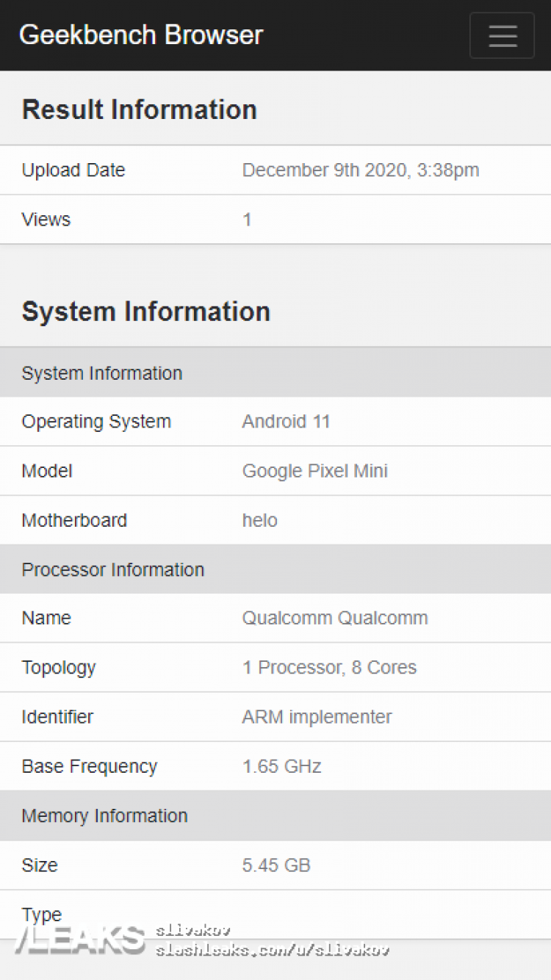Click the System Information main heading

click(x=146, y=311)
